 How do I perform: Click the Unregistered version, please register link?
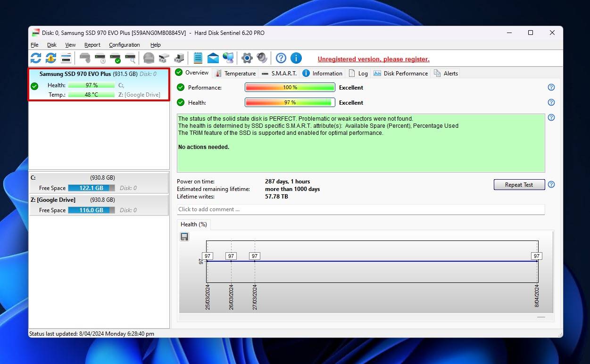point(373,59)
